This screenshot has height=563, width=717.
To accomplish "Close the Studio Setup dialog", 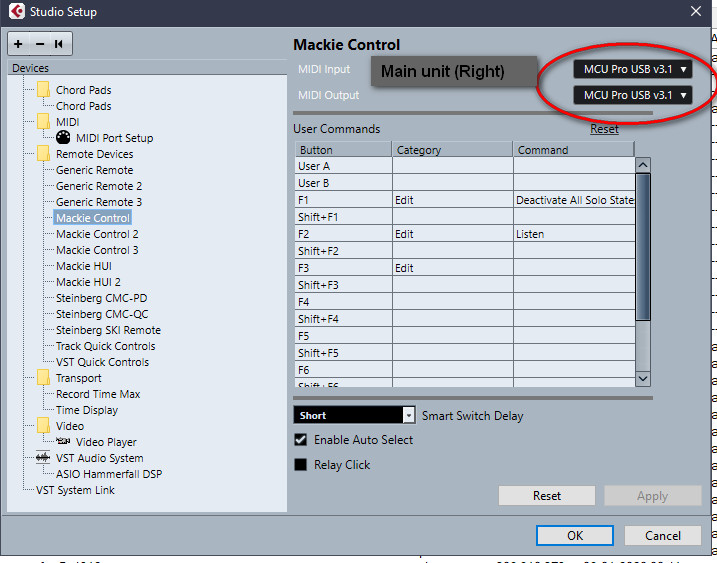I will pos(696,11).
